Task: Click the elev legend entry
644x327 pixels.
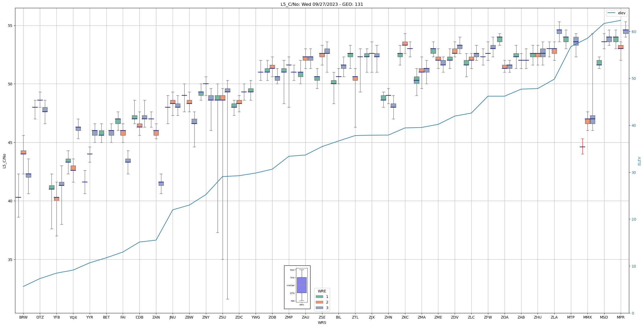Action: (x=621, y=13)
